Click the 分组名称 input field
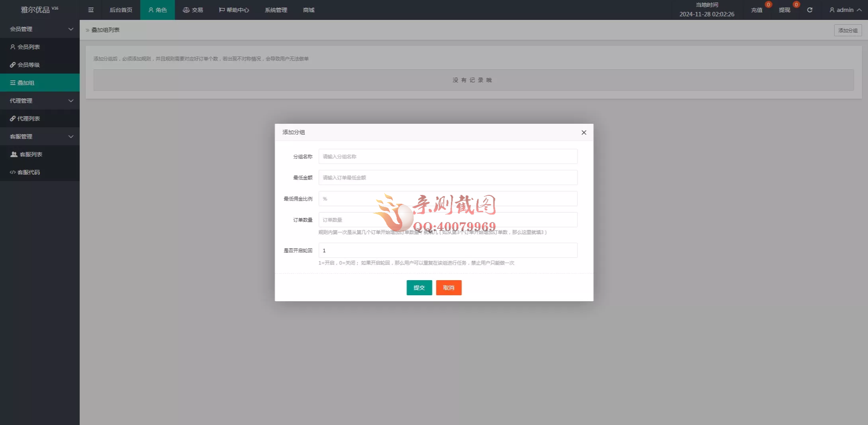868x425 pixels. point(447,156)
